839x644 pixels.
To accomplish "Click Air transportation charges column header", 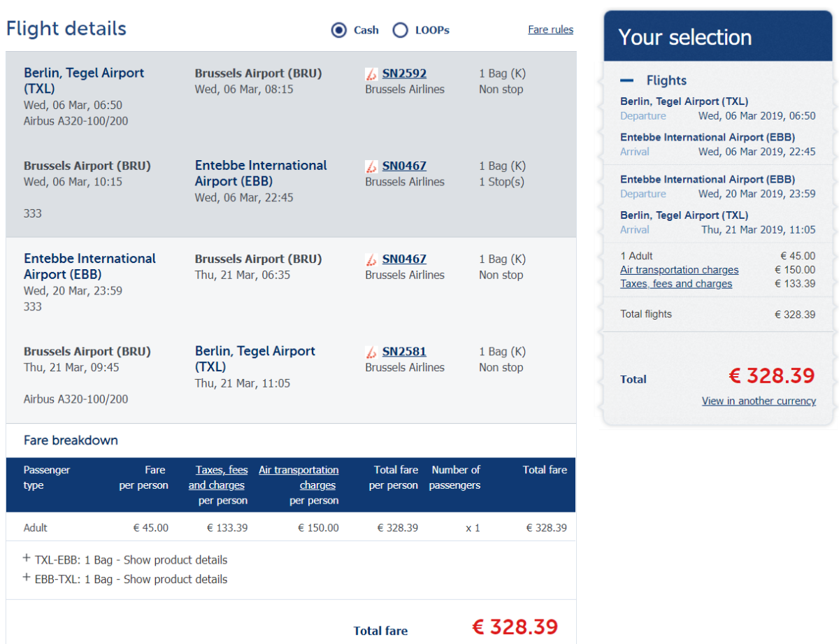I will coord(299,478).
